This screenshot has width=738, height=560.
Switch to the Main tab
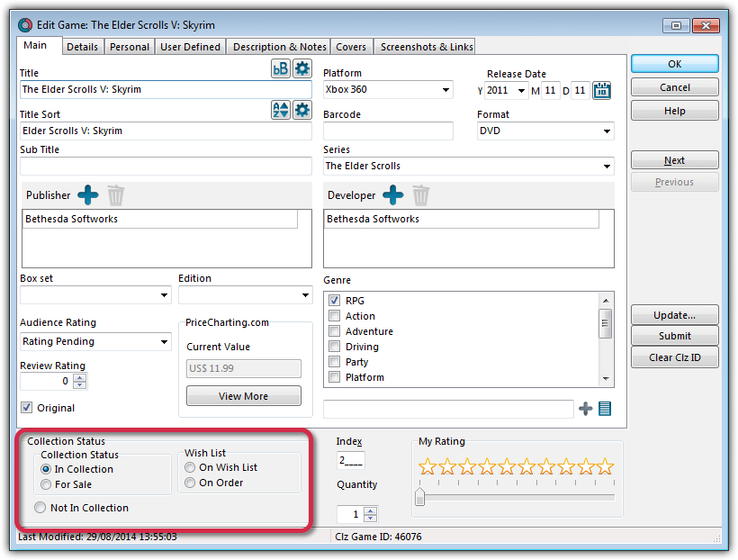(x=35, y=45)
